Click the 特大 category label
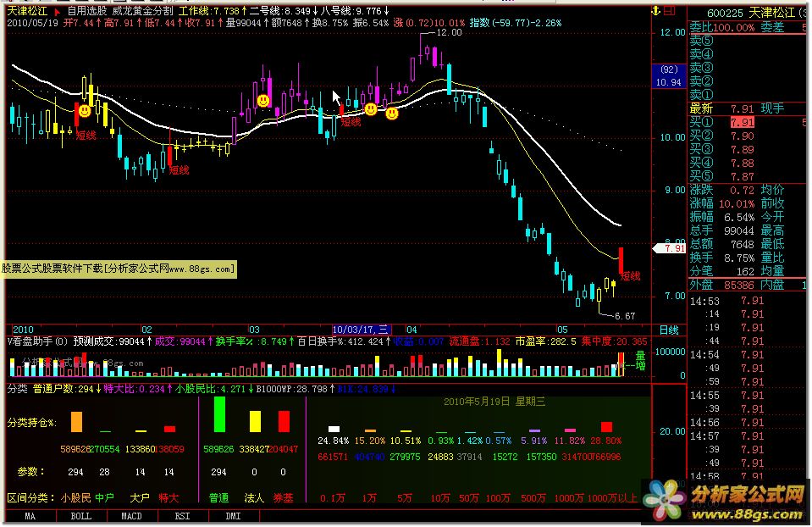The height and width of the screenshot is (527, 812). 168,498
